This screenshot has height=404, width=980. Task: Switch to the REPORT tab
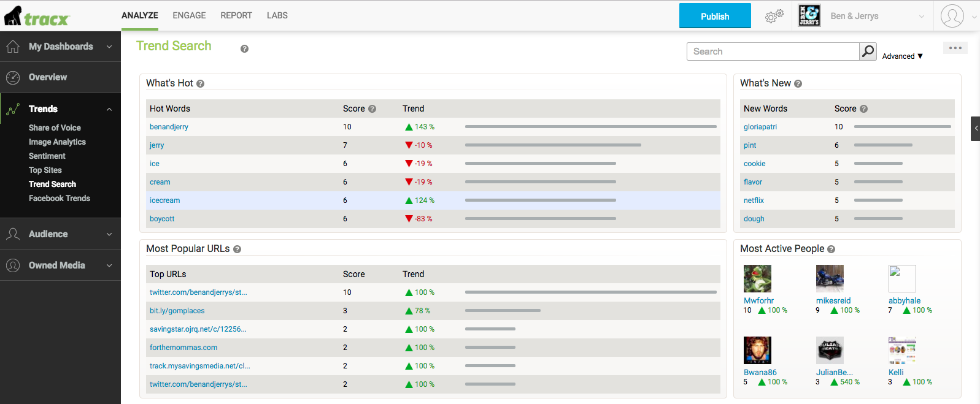[x=236, y=15]
